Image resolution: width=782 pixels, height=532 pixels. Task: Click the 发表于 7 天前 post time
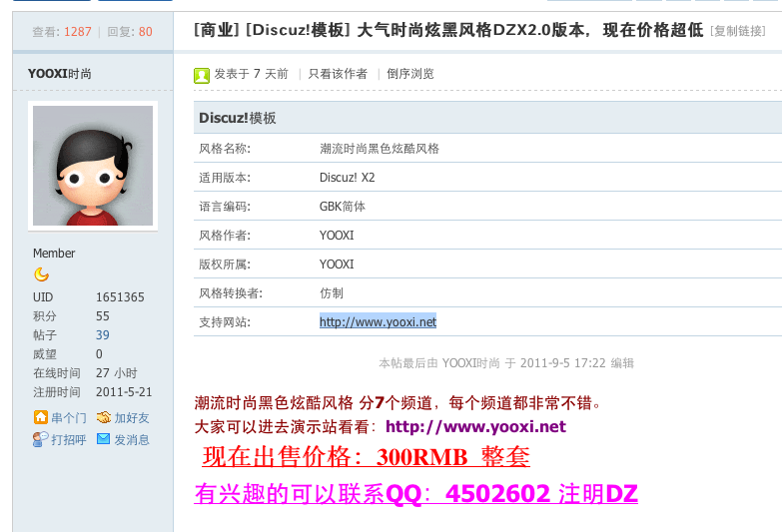(252, 74)
